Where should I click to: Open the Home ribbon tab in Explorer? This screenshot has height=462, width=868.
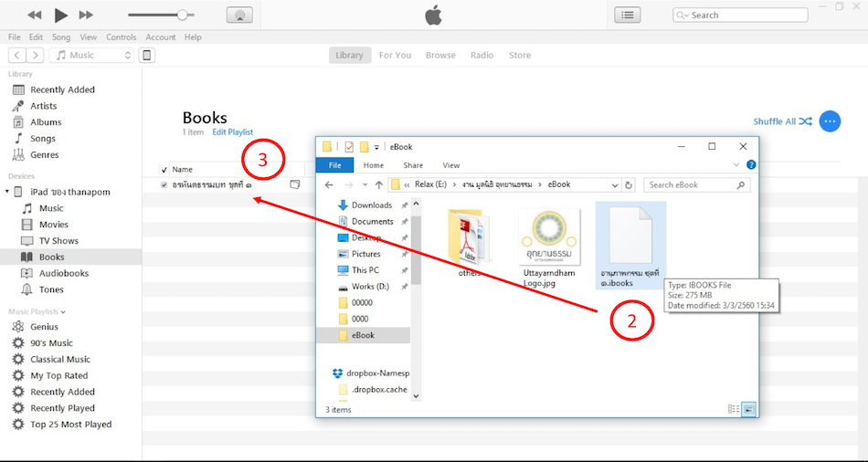click(373, 165)
